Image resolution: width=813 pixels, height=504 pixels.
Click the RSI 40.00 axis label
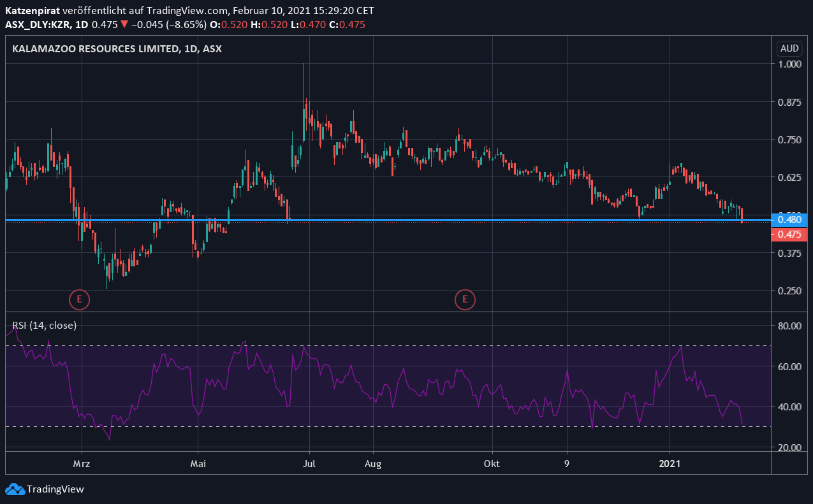pyautogui.click(x=789, y=407)
